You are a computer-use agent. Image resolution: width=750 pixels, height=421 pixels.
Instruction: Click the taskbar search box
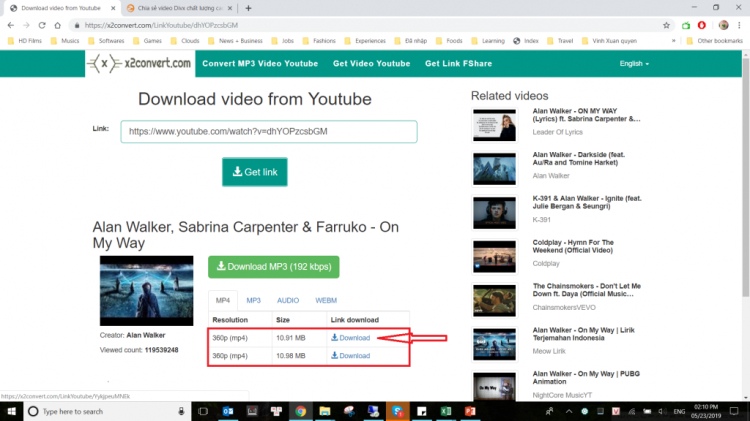pos(107,411)
